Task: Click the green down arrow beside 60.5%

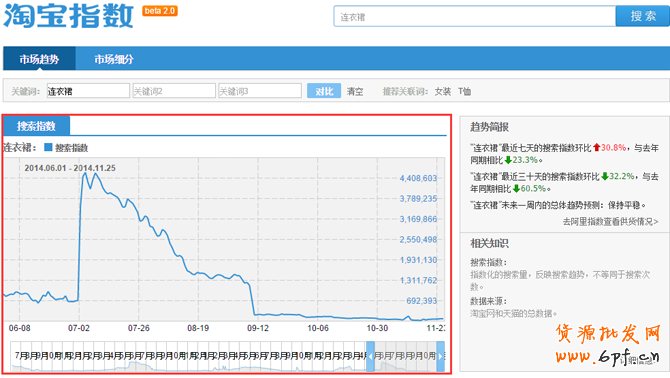Action: pos(516,188)
